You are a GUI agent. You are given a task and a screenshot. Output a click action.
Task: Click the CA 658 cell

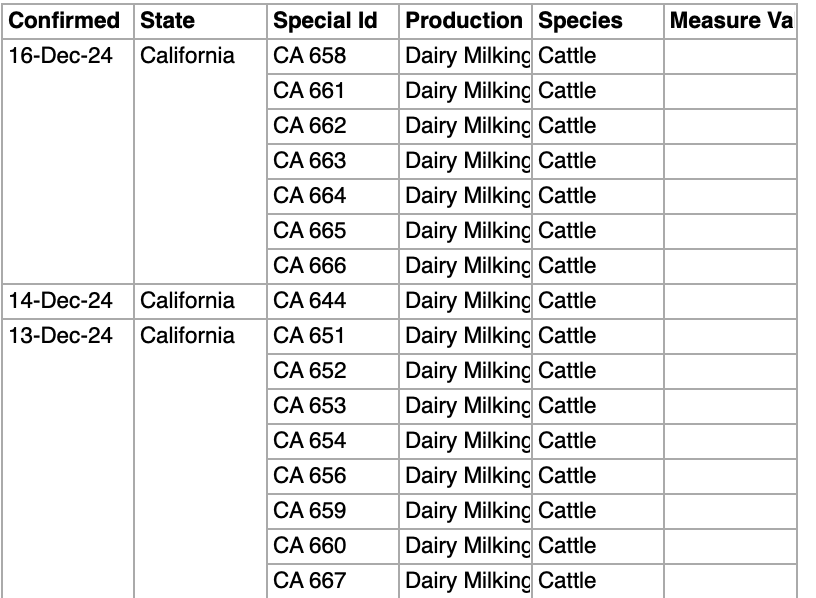click(310, 56)
